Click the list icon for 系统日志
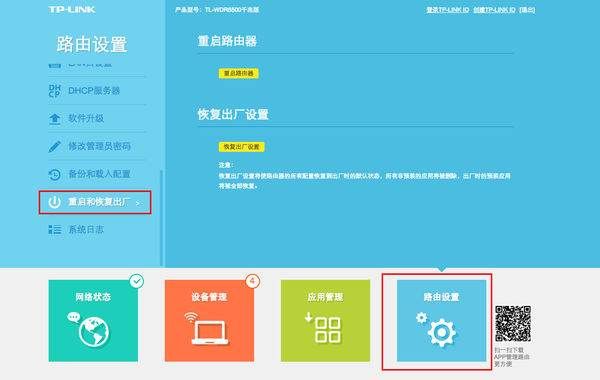The width and height of the screenshot is (600, 380). pos(55,230)
